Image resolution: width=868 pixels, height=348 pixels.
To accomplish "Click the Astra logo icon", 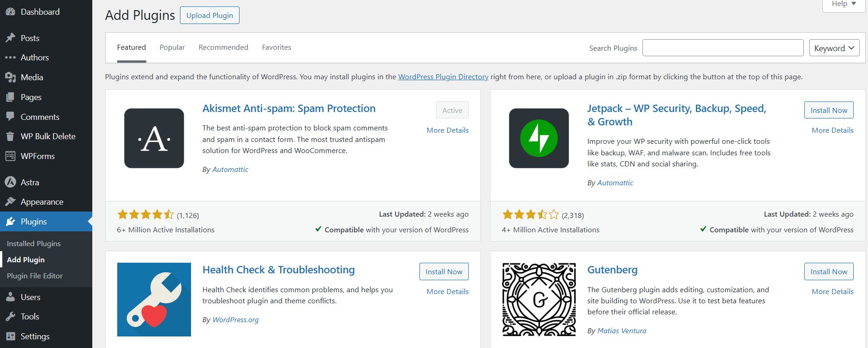I will click(x=10, y=182).
